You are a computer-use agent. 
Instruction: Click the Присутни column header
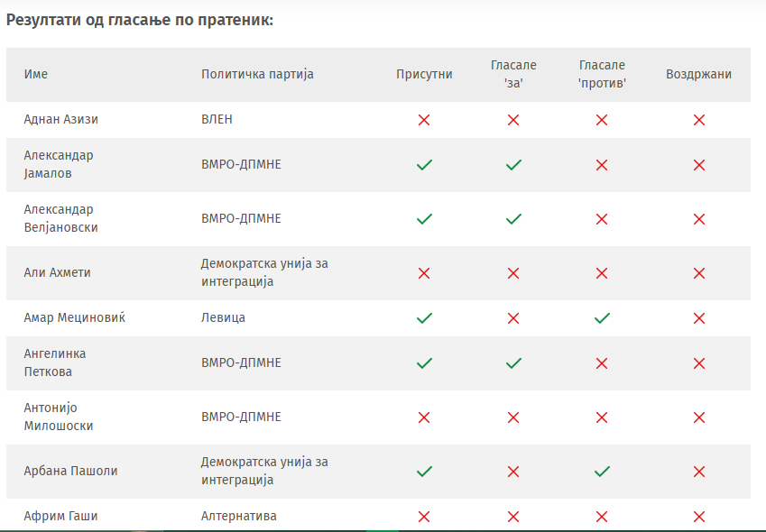pos(424,74)
